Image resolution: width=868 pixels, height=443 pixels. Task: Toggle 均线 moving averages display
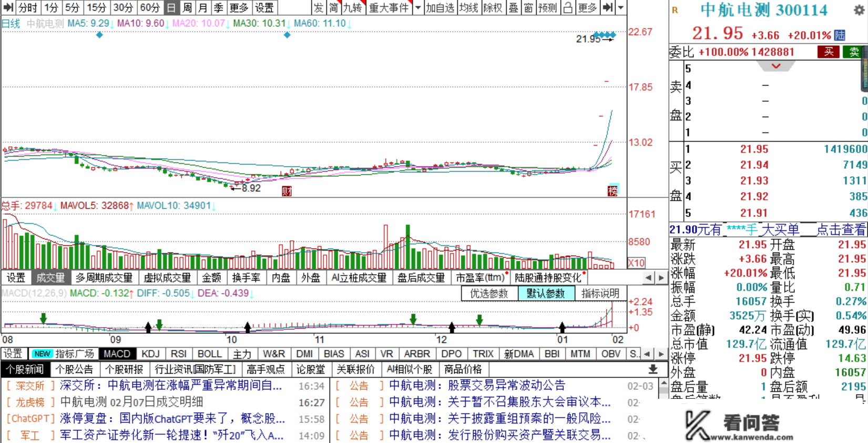pos(468,7)
